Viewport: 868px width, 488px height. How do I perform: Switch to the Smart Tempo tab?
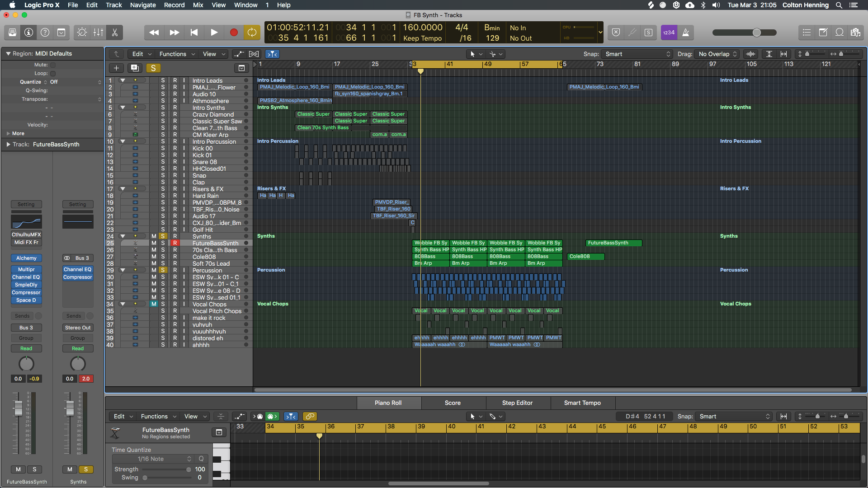tap(582, 403)
